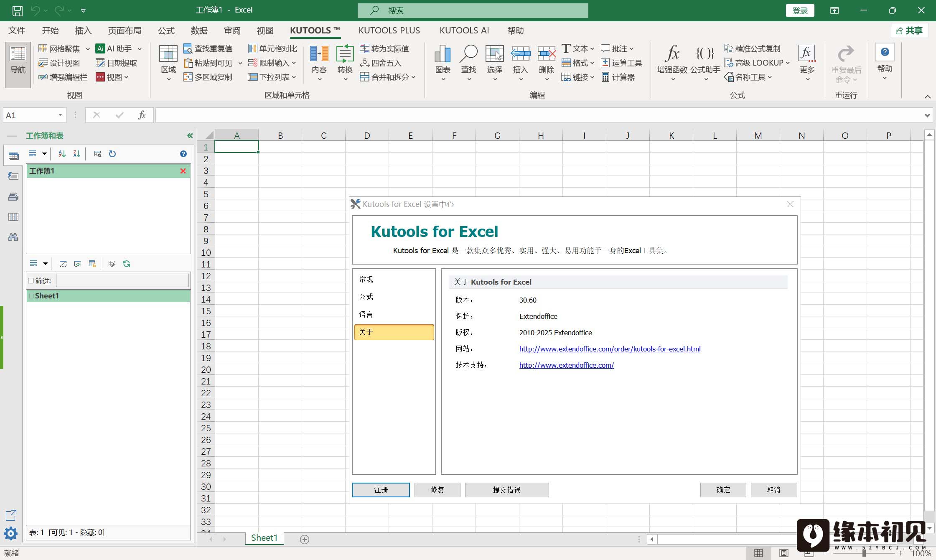The height and width of the screenshot is (560, 936).
Task: Collapse the ribbon with the caret
Action: coord(927,97)
